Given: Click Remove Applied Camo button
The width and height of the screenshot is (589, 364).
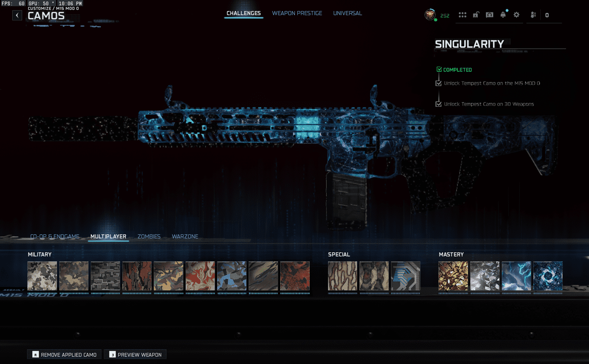Looking at the screenshot, I should pyautogui.click(x=64, y=355).
